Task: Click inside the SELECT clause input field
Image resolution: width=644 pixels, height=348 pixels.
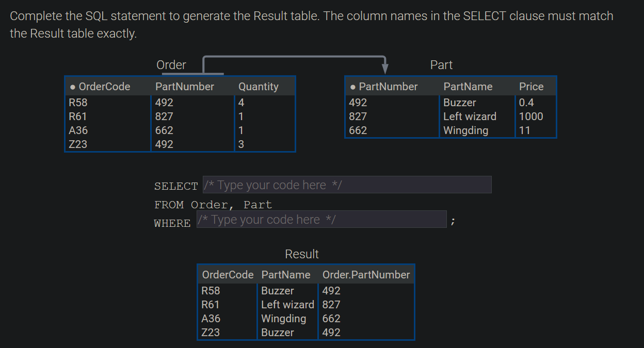Action: [x=347, y=185]
